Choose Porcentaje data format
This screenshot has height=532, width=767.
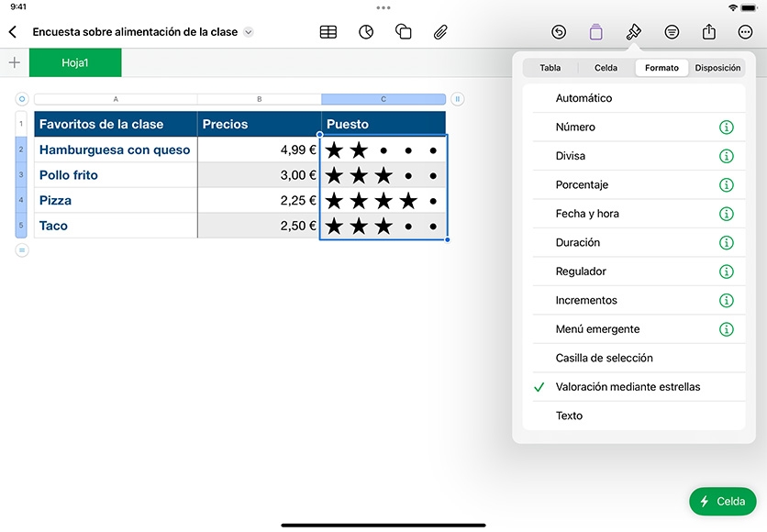click(634, 185)
